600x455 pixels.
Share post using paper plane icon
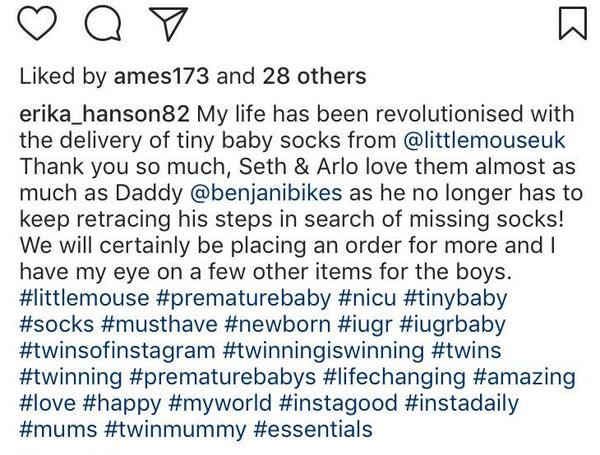coord(164,24)
